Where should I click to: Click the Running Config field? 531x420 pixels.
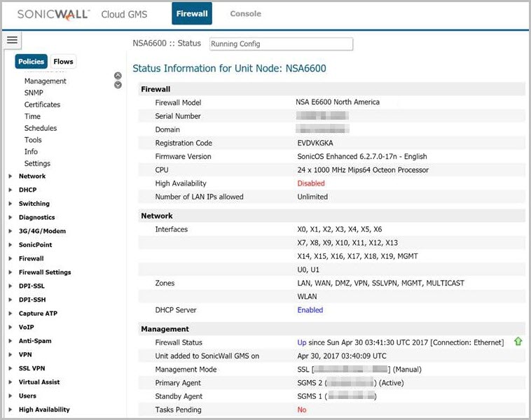pos(281,43)
